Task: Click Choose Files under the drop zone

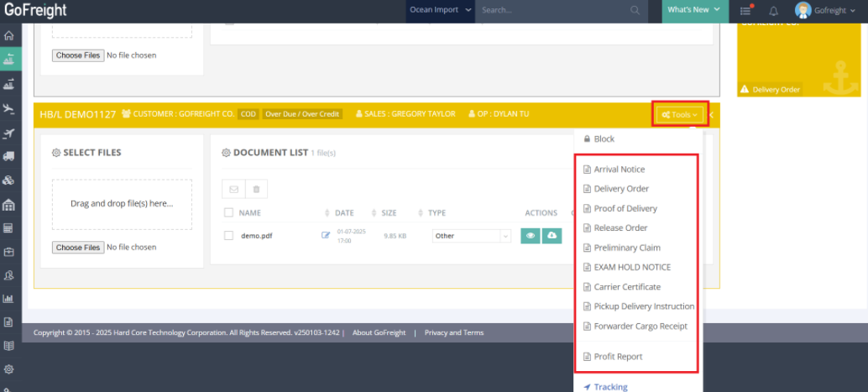Action: [78, 248]
